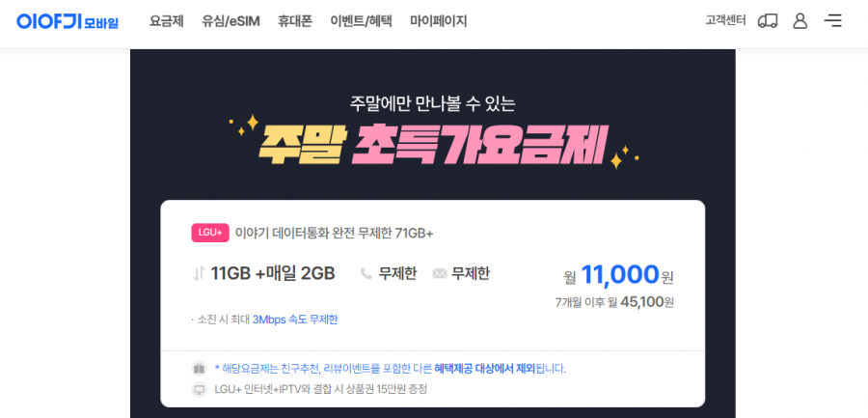868x418 pixels.
Task: Click the gift box benefit icon
Action: (x=200, y=369)
